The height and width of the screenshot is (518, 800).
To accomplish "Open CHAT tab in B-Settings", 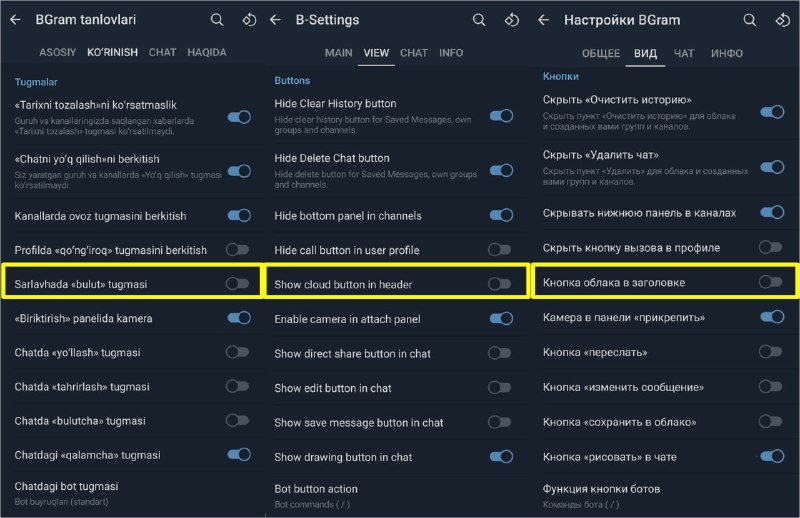I will pyautogui.click(x=414, y=53).
